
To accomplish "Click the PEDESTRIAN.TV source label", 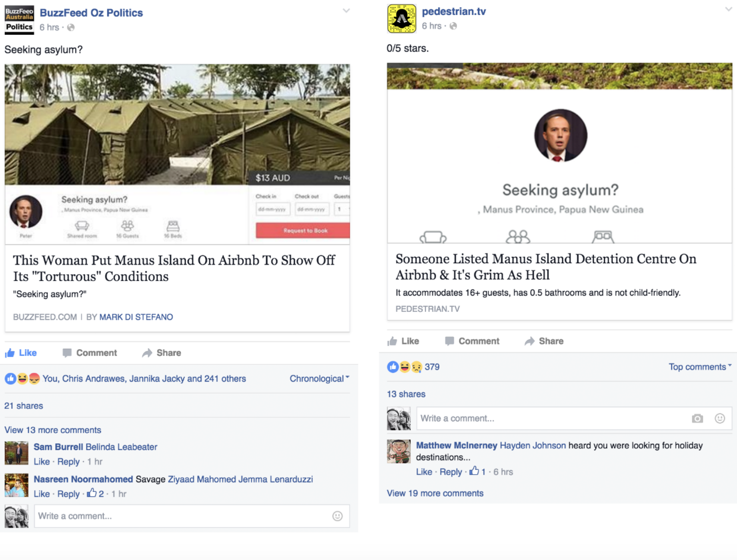I will pos(428,309).
